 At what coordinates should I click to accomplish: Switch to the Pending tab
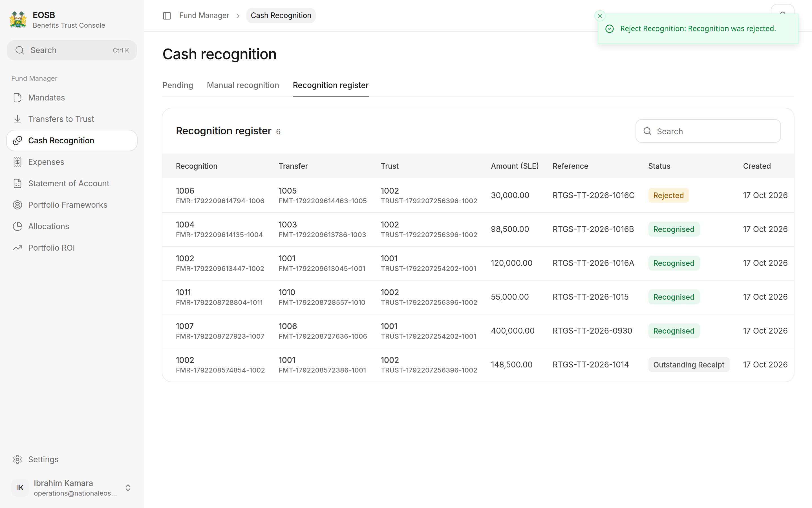tap(178, 85)
